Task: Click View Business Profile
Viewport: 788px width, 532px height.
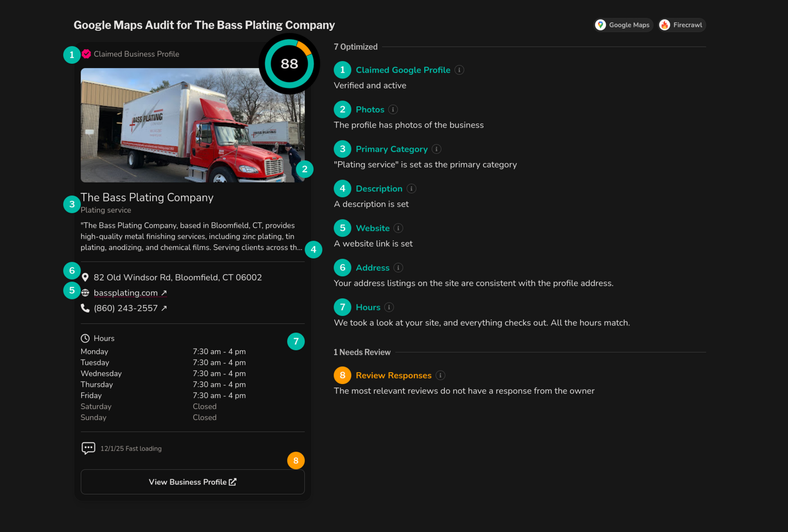Action: (x=192, y=481)
